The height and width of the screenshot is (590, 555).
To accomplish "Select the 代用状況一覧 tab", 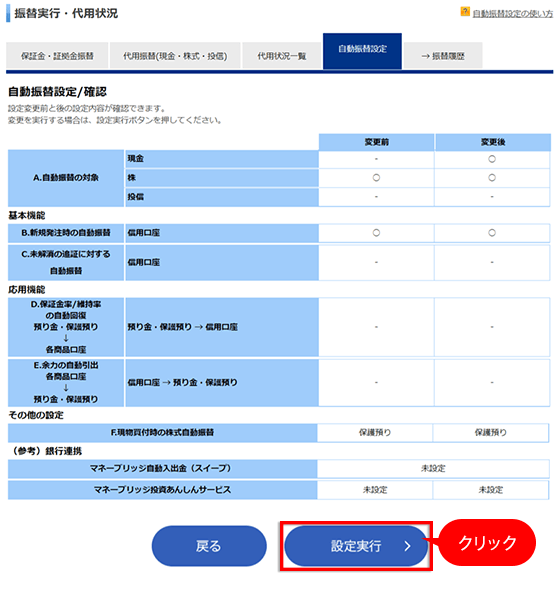I will [x=281, y=56].
